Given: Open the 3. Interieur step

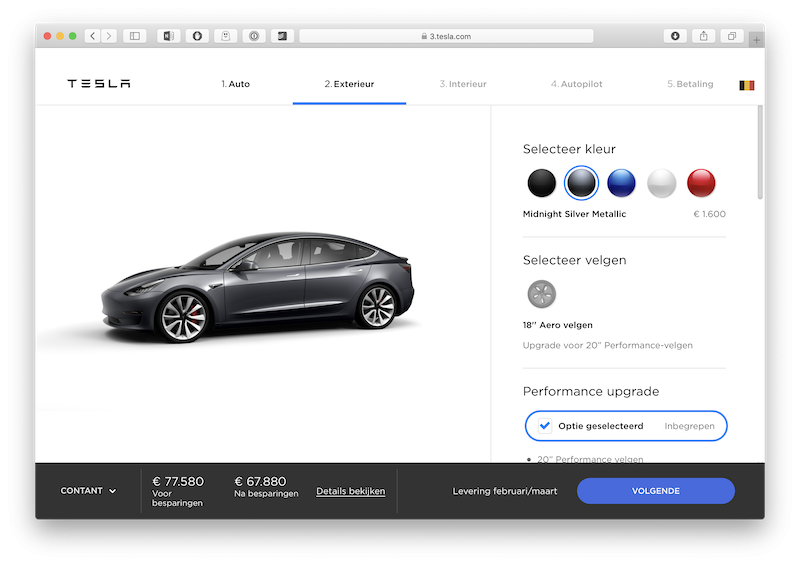Looking at the screenshot, I should point(463,84).
